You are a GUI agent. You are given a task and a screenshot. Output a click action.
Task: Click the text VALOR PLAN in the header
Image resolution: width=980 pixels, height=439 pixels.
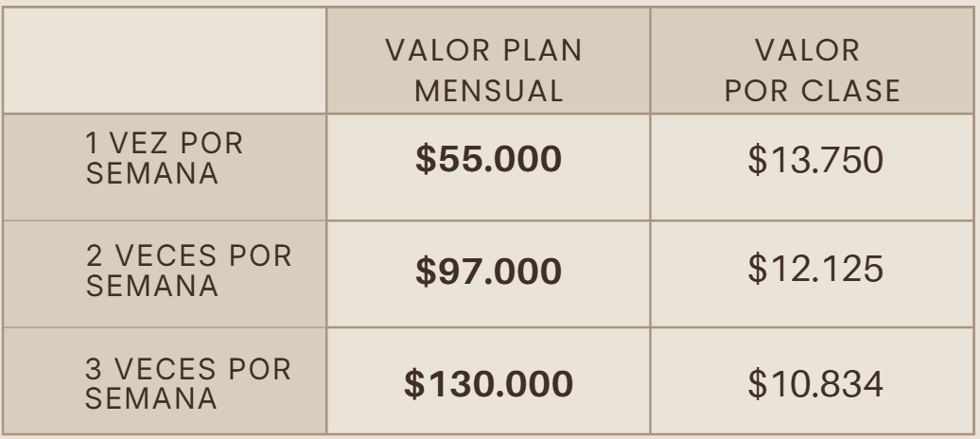click(483, 51)
